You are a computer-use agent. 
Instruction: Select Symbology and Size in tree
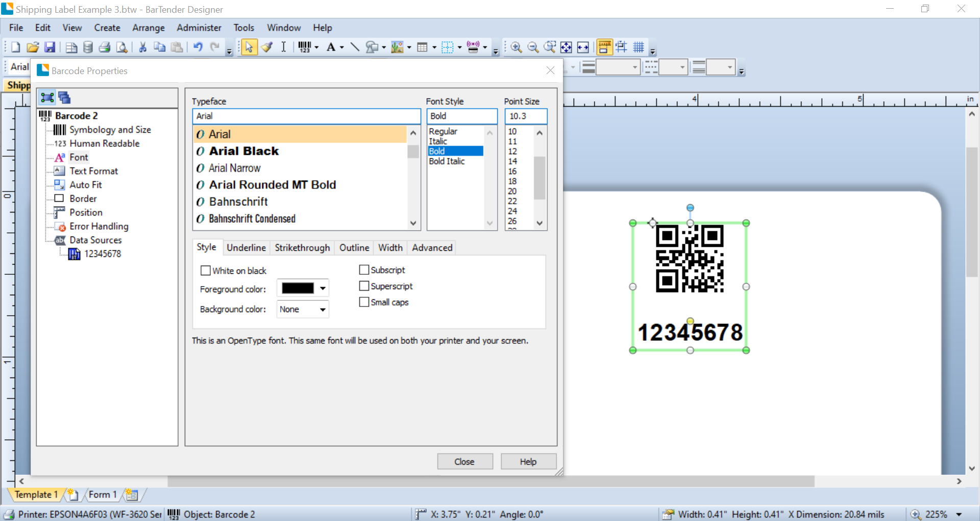point(110,130)
